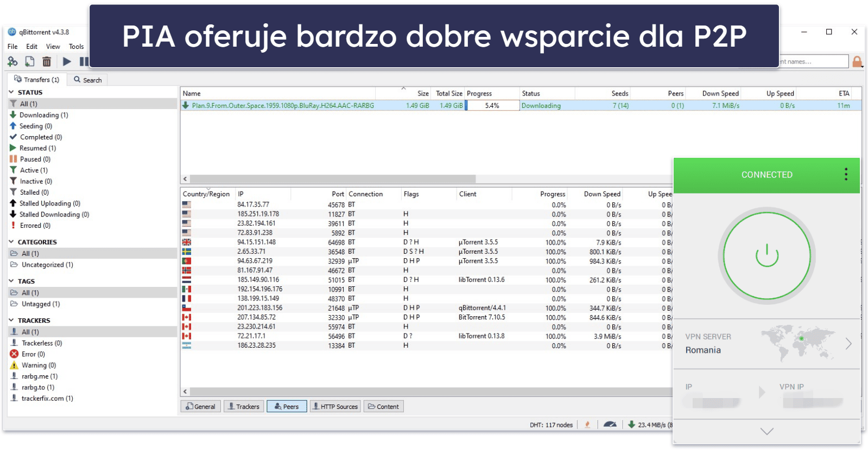Screen dimensions: 868x455
Task: Click the 5.4% torrent progress bar
Action: tap(492, 106)
